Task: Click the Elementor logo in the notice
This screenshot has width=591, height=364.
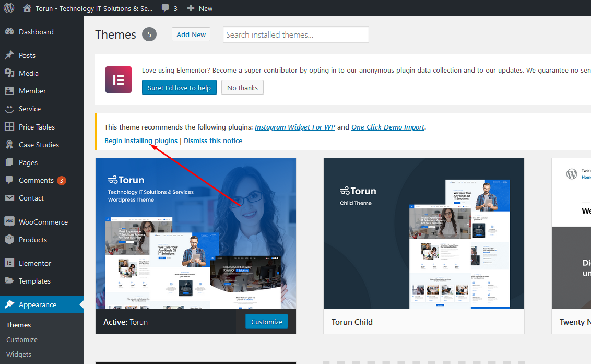Action: tap(119, 79)
